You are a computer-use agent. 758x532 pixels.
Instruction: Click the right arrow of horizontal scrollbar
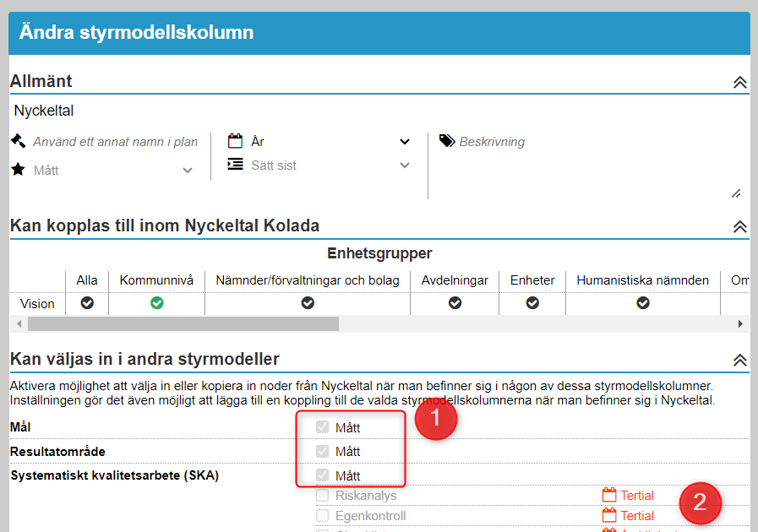tap(740, 323)
